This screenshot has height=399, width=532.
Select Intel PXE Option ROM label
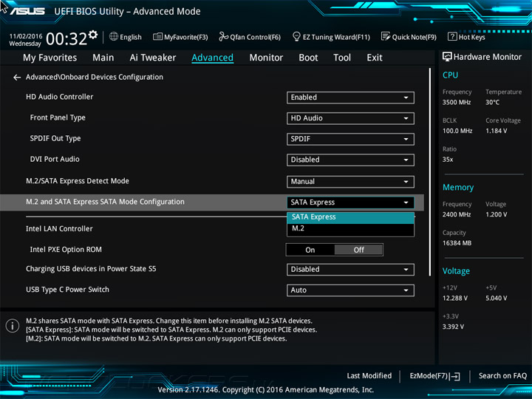66,250
